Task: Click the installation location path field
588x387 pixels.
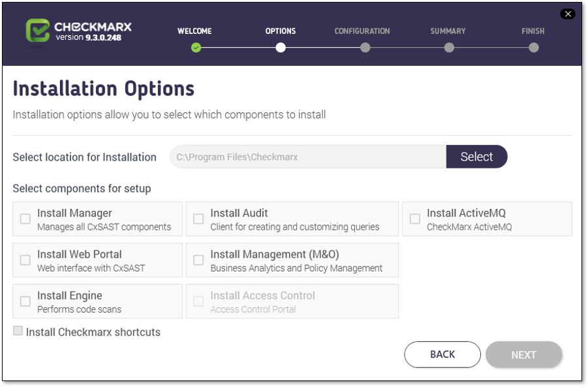Action: pyautogui.click(x=308, y=157)
